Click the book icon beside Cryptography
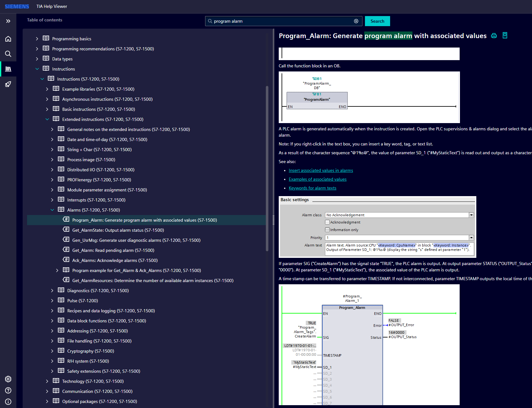Screen dimensions: 532x408 pos(61,351)
